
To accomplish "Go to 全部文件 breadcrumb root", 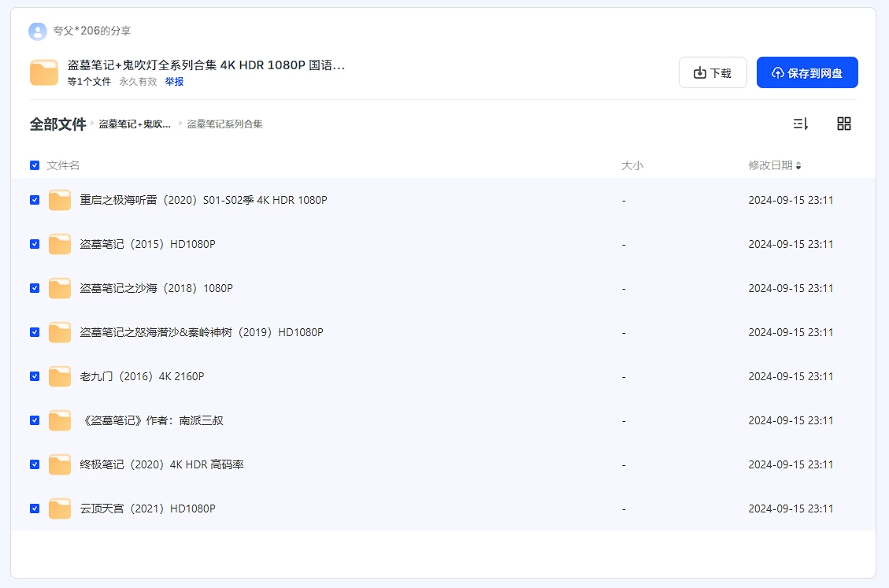I will (x=57, y=124).
